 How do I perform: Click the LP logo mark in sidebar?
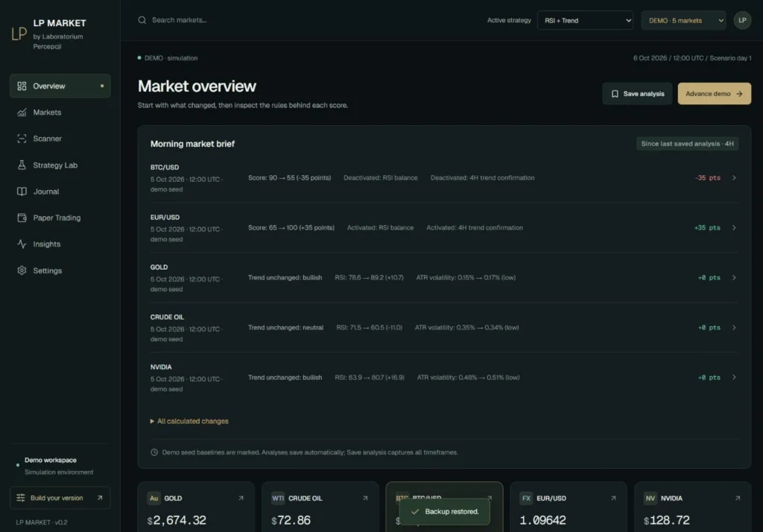[19, 34]
